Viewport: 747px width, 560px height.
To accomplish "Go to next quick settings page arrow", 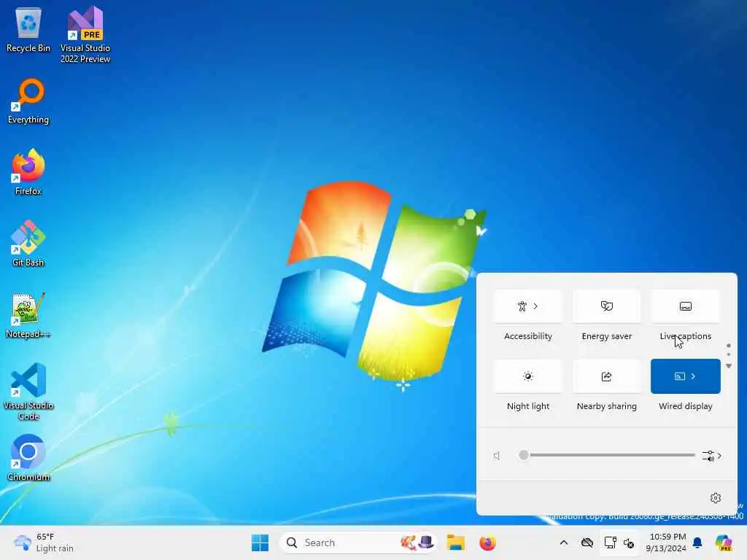I will [x=729, y=366].
